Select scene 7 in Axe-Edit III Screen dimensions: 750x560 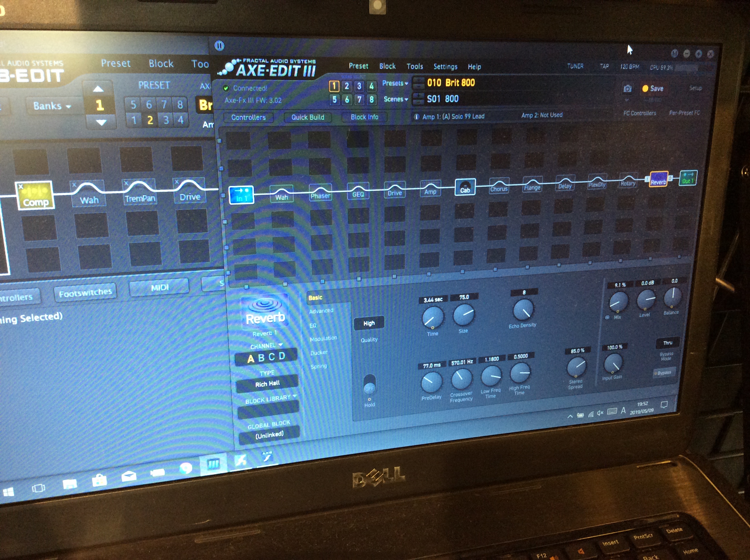359,100
